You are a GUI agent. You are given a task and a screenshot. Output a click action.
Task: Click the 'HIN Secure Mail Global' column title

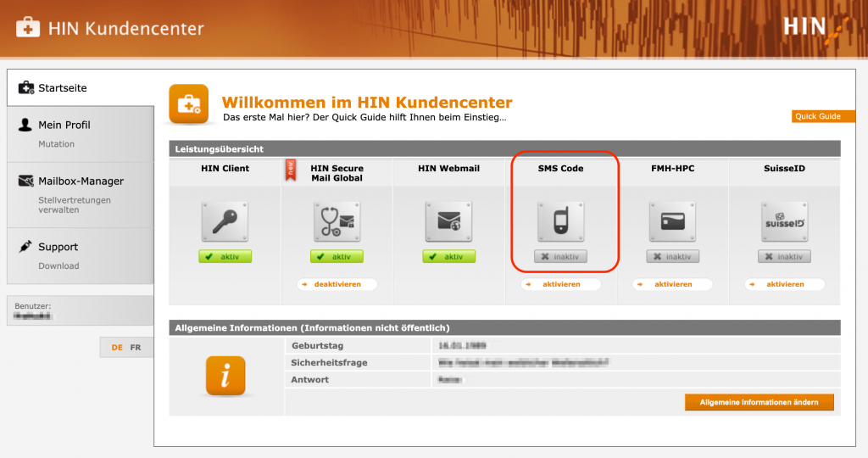[x=337, y=173]
